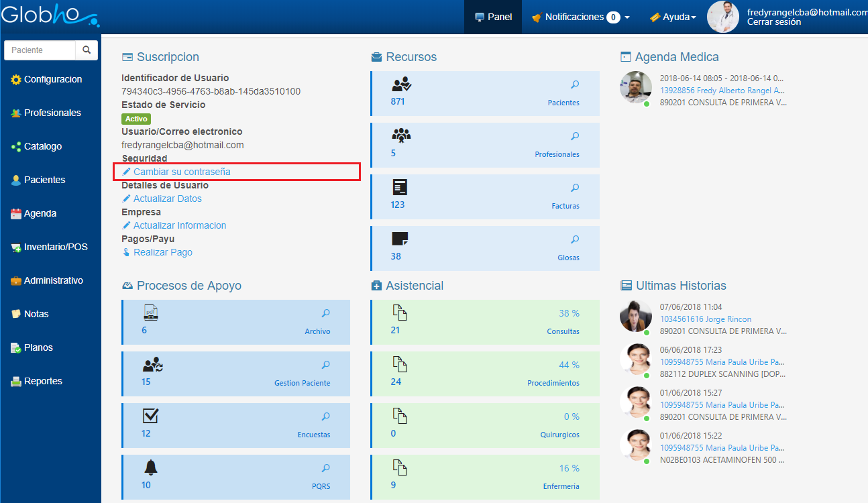Click the group icon on Profesionales card
This screenshot has height=503, width=868.
pyautogui.click(x=401, y=135)
